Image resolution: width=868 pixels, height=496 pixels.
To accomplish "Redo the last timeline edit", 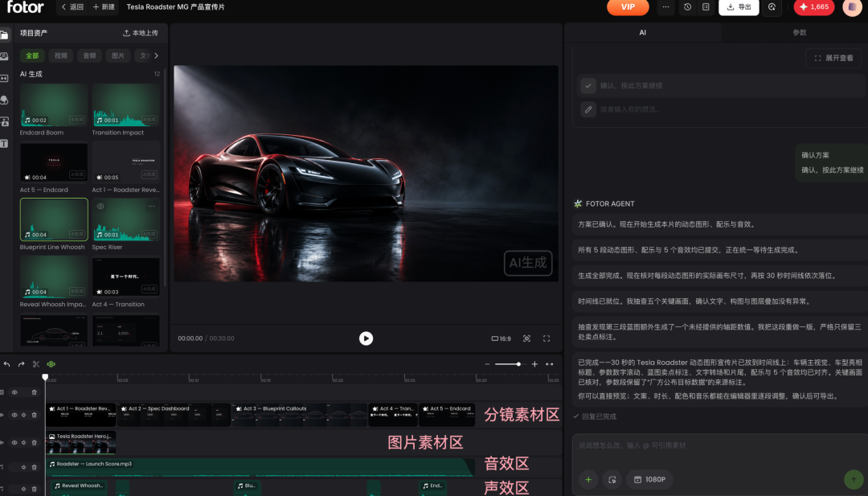I will coord(21,363).
